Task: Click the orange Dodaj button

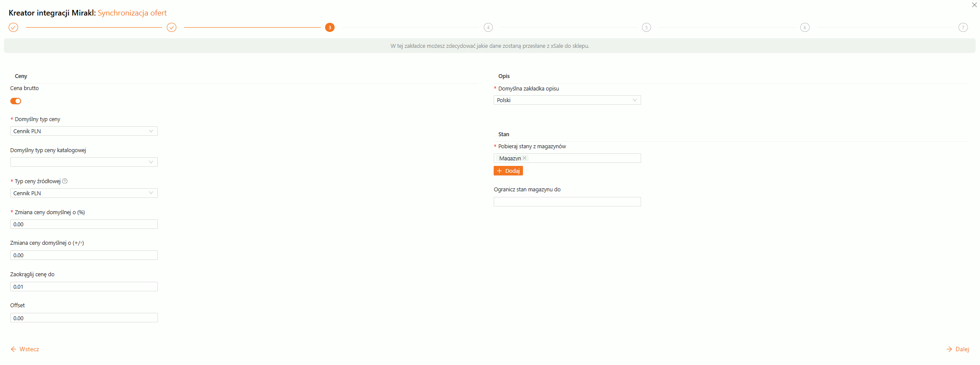Action: click(508, 171)
